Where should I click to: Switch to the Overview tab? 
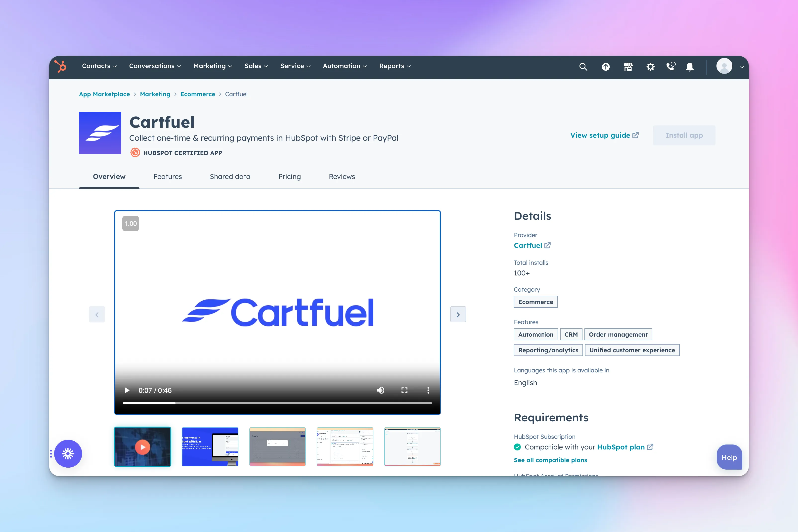109,177
